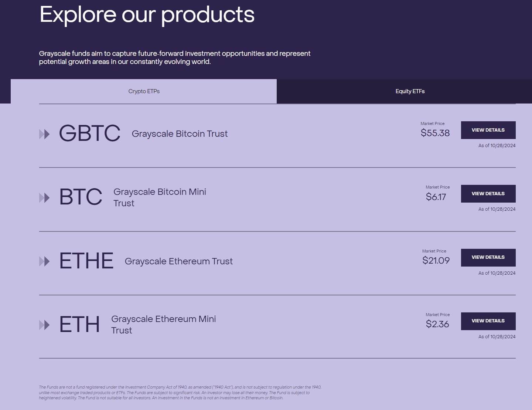Click the chevron icon beside ETH
Screen dimensions: 532x410
(x=45, y=325)
